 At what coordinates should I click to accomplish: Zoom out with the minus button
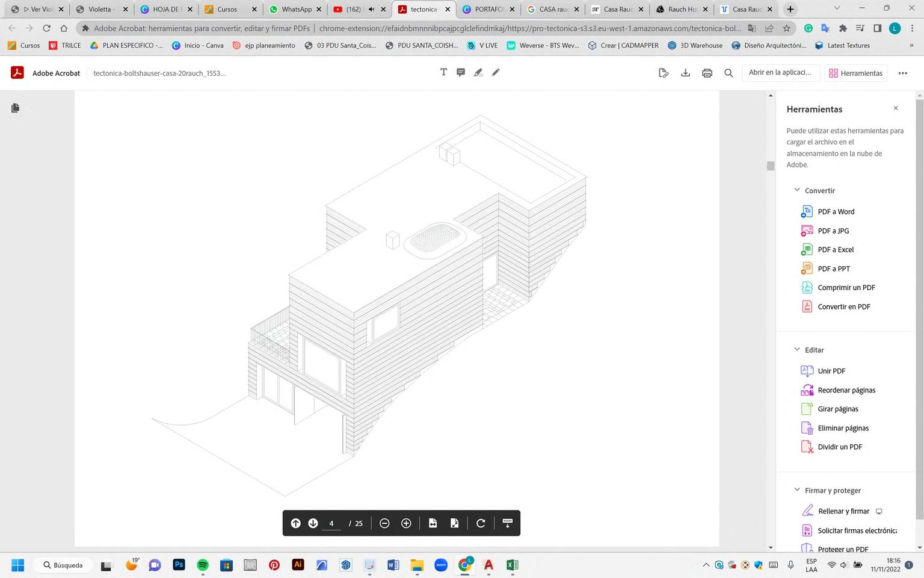(384, 523)
